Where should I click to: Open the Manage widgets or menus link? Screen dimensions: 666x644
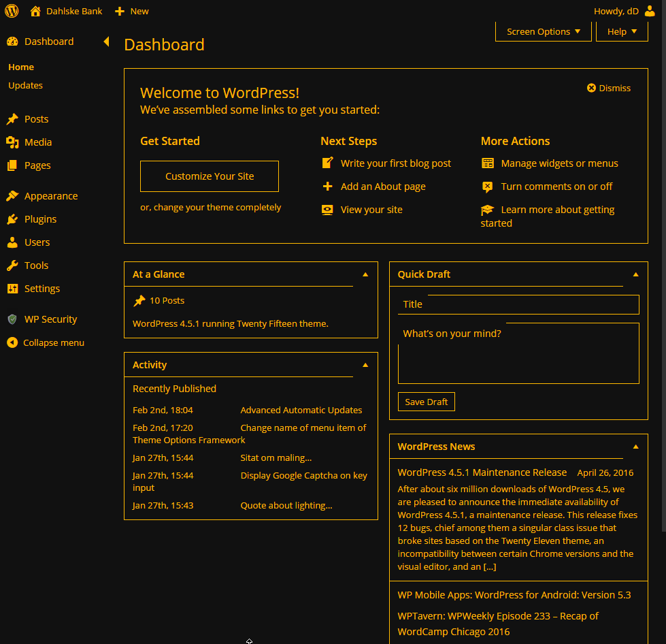point(559,163)
